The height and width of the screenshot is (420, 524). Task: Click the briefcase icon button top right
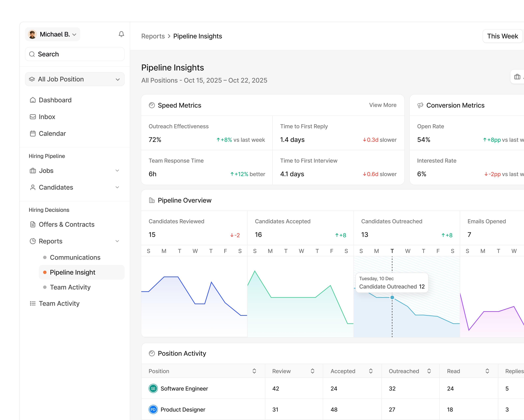[x=517, y=77]
